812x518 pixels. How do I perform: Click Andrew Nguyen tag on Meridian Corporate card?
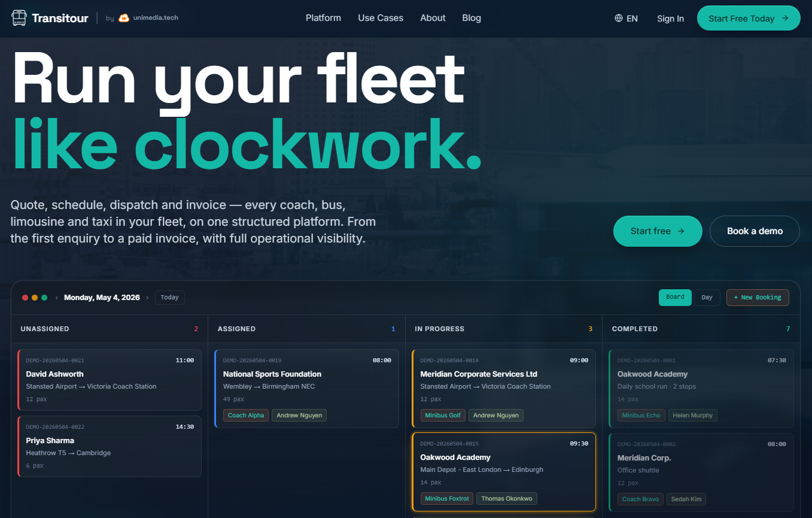tap(496, 416)
